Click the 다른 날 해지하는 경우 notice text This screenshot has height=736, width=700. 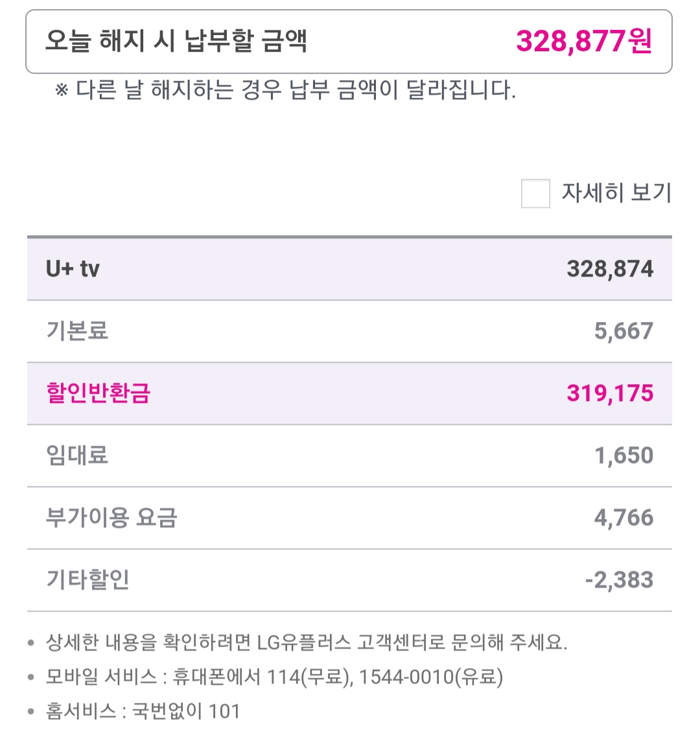pos(286,89)
